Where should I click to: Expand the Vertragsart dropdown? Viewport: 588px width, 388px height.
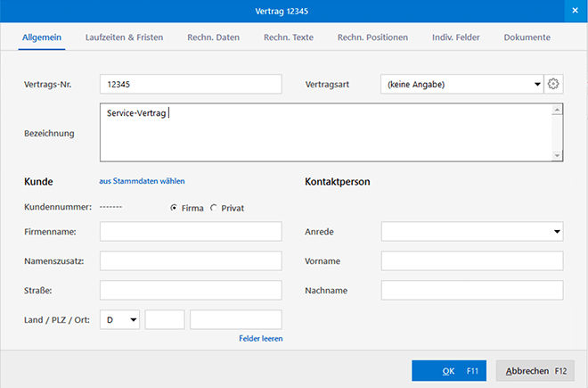click(x=537, y=84)
